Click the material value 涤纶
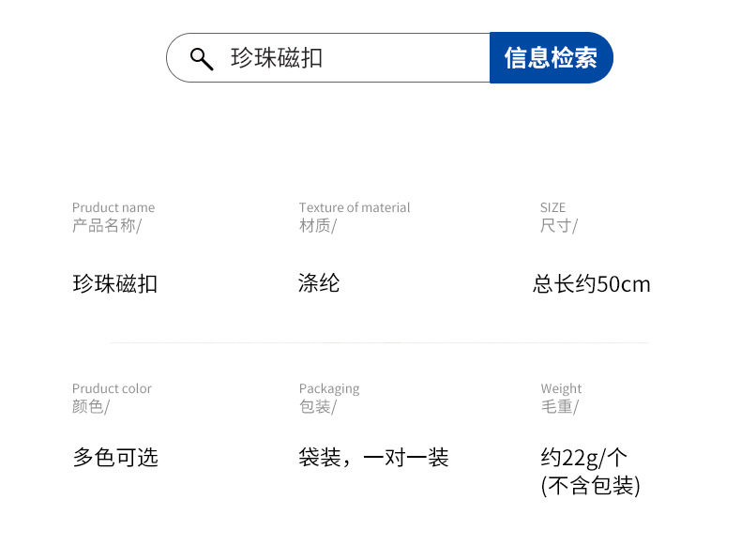Viewport: 741px width, 560px height. coord(319,283)
